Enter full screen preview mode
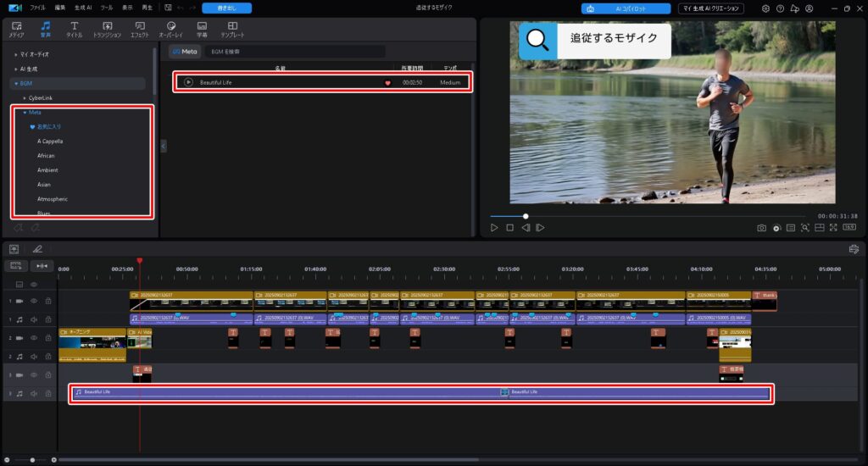Screen dimensions: 868x466 833,228
